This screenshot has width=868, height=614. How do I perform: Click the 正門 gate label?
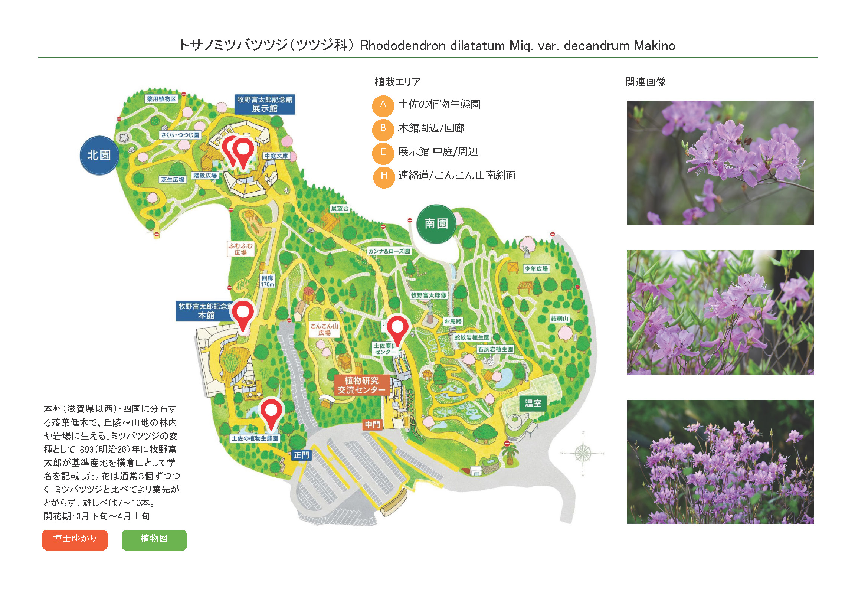[x=301, y=455]
